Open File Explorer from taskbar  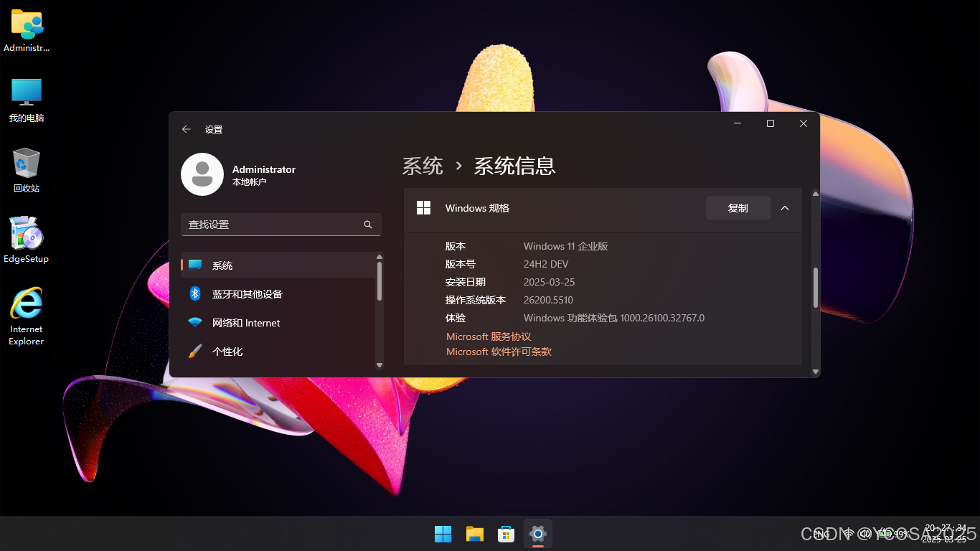click(475, 534)
